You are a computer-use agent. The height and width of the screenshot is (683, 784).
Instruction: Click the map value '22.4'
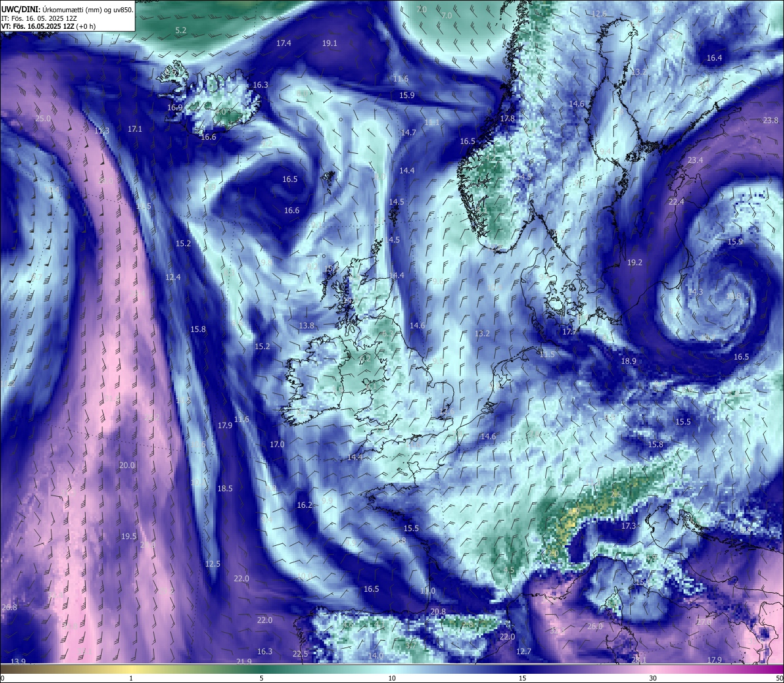676,202
